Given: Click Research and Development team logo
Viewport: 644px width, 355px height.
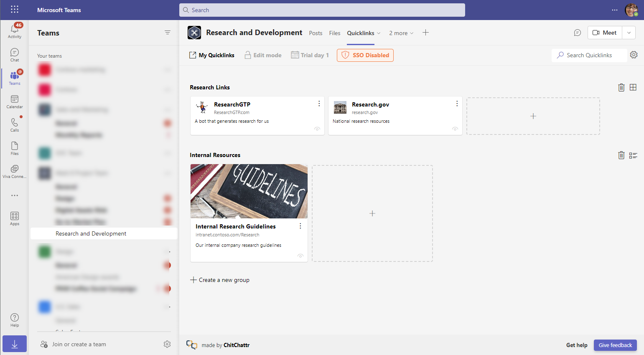Looking at the screenshot, I should tap(194, 33).
